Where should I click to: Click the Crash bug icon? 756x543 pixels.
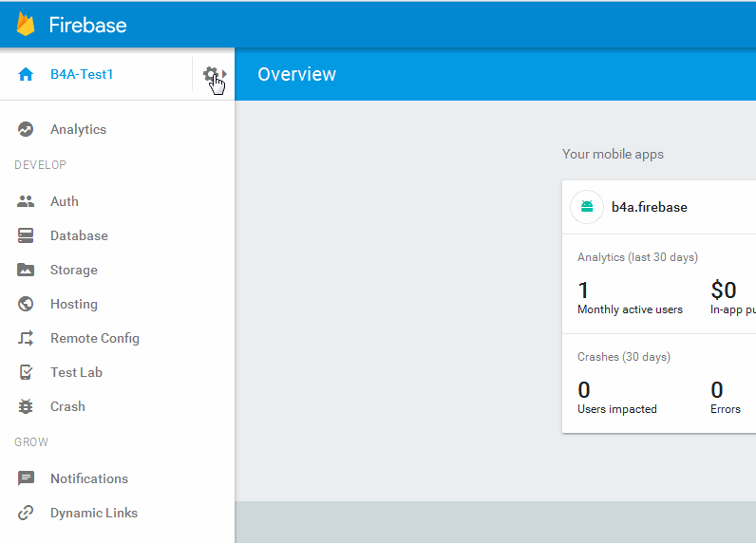[26, 406]
